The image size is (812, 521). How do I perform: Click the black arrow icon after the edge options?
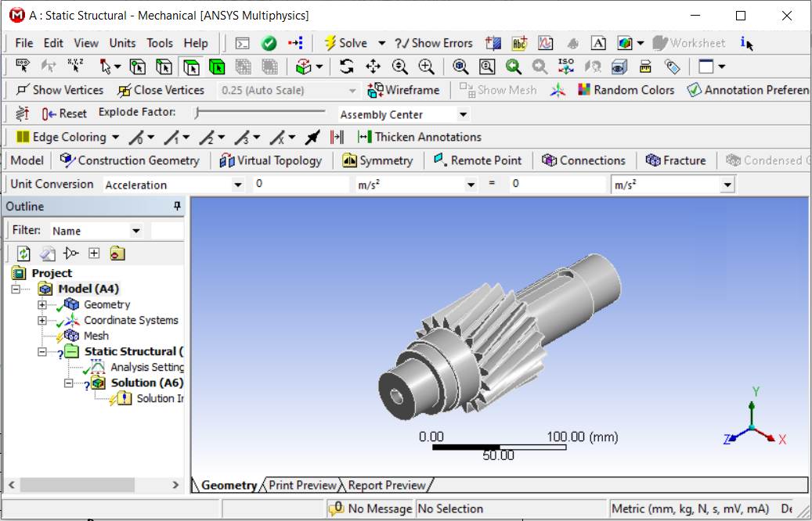coord(312,137)
